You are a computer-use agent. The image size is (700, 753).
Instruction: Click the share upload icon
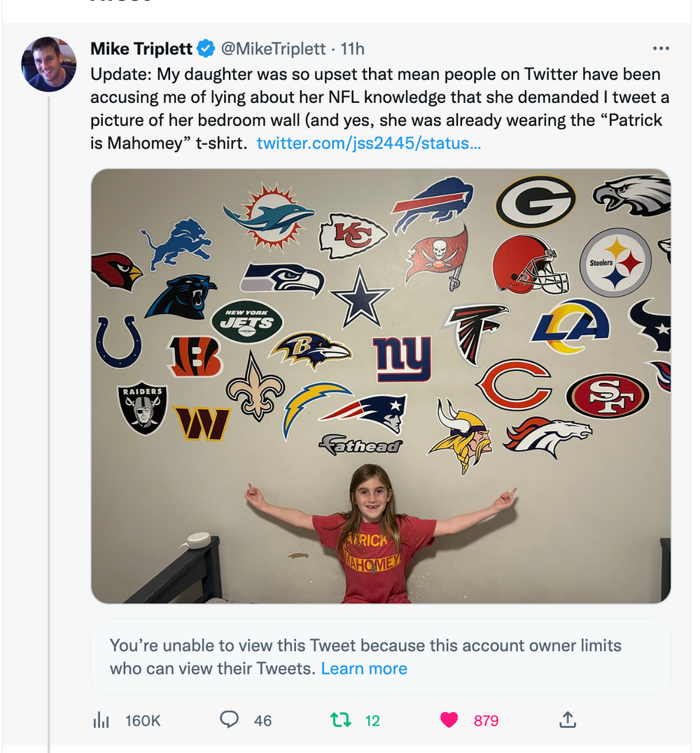(x=568, y=719)
